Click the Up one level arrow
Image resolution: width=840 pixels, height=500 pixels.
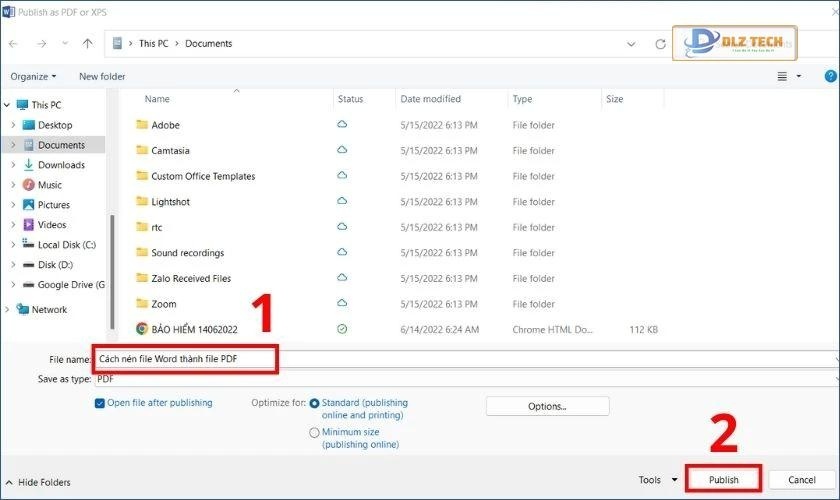[88, 44]
